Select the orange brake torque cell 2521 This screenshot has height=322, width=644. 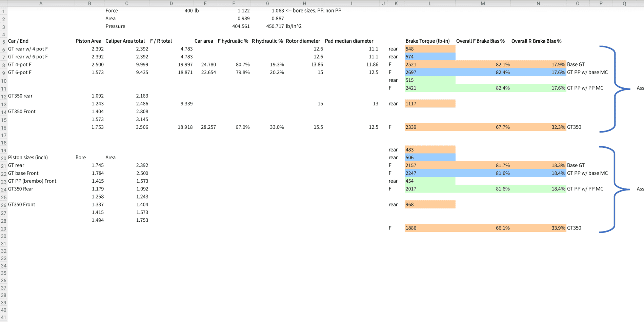pos(430,64)
